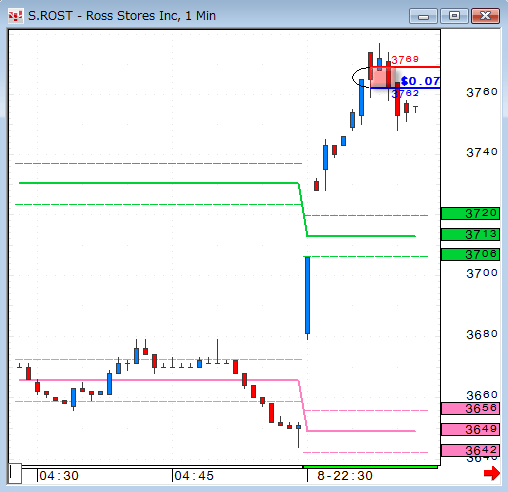Screen dimensions: 508x492
Task: Click the 3660 price axis label
Action: click(482, 395)
